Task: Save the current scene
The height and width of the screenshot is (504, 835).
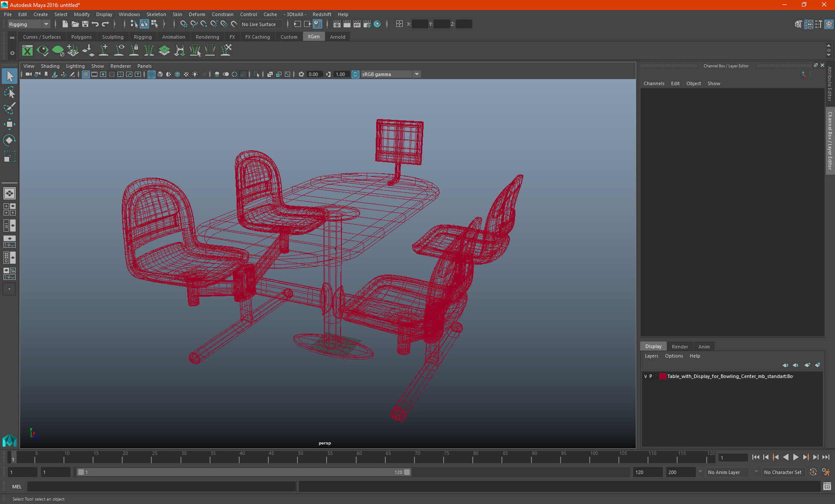Action: tap(85, 24)
